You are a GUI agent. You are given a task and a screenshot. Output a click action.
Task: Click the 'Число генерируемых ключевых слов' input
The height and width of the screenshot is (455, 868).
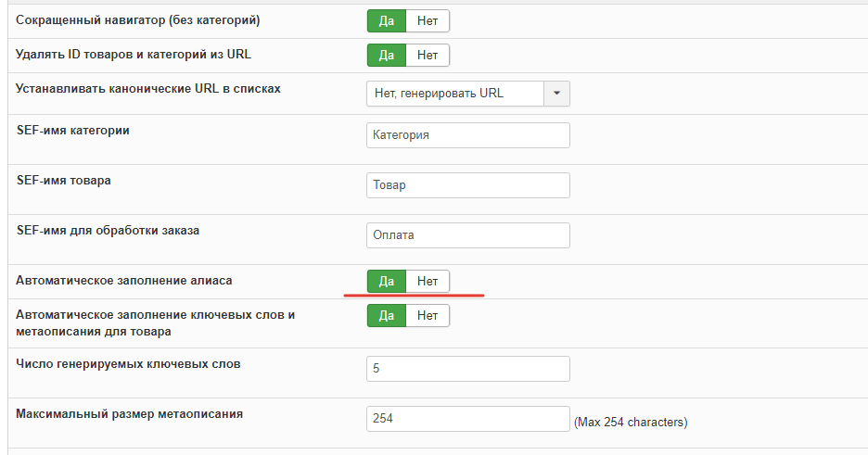click(x=467, y=369)
